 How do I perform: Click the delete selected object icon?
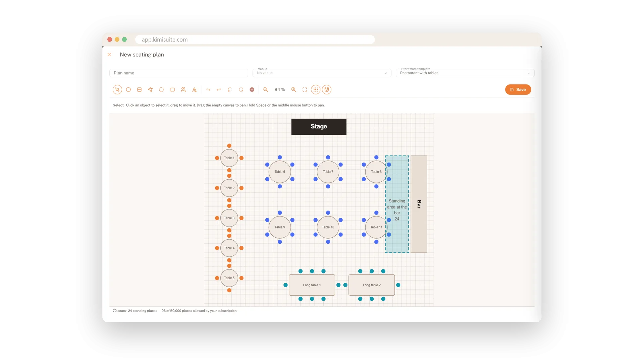(x=252, y=89)
